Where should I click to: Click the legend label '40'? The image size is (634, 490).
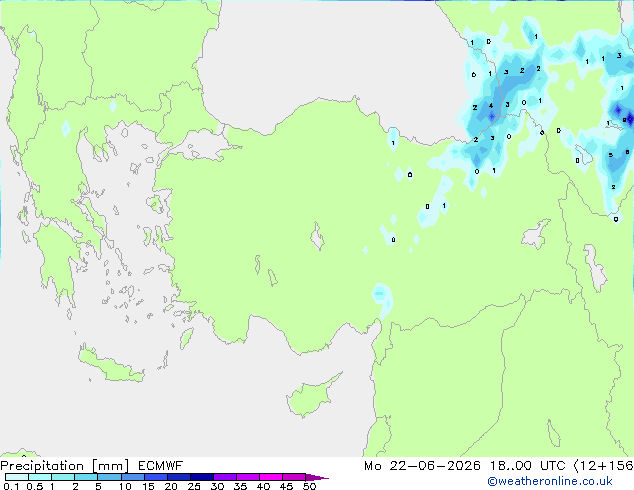[263, 486]
